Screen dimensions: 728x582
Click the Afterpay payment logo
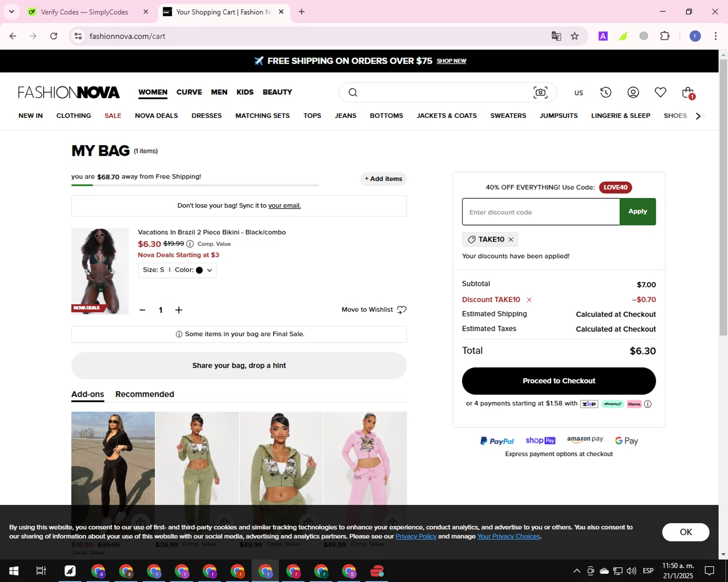click(612, 404)
